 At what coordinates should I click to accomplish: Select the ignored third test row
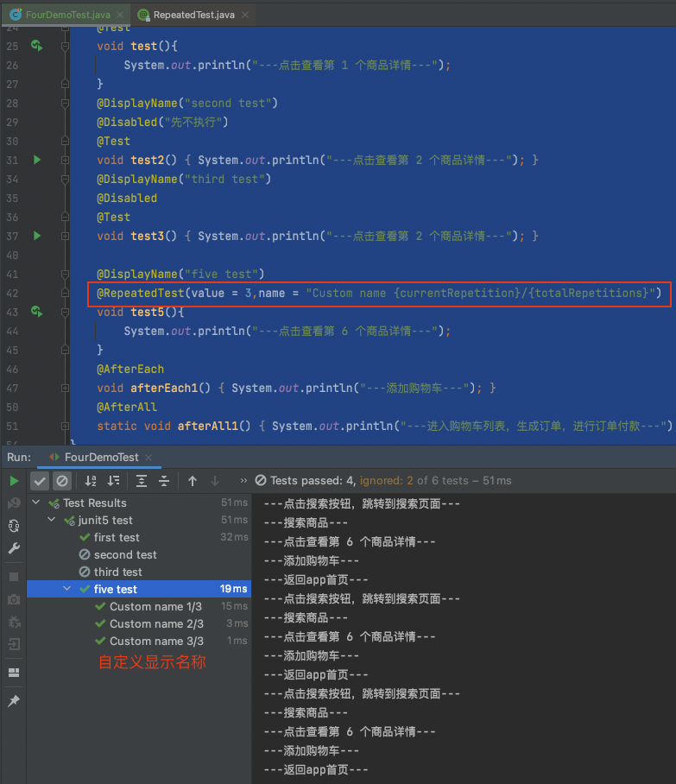pyautogui.click(x=139, y=572)
